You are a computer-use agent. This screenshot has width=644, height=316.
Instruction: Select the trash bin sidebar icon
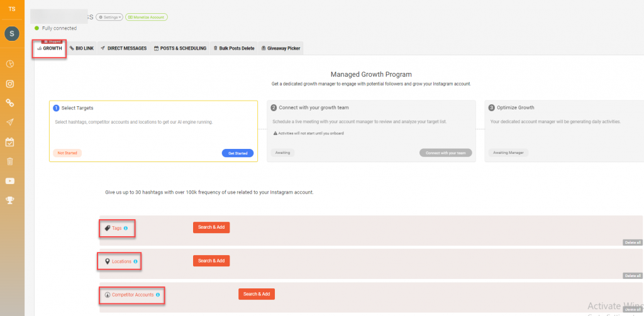tap(10, 161)
